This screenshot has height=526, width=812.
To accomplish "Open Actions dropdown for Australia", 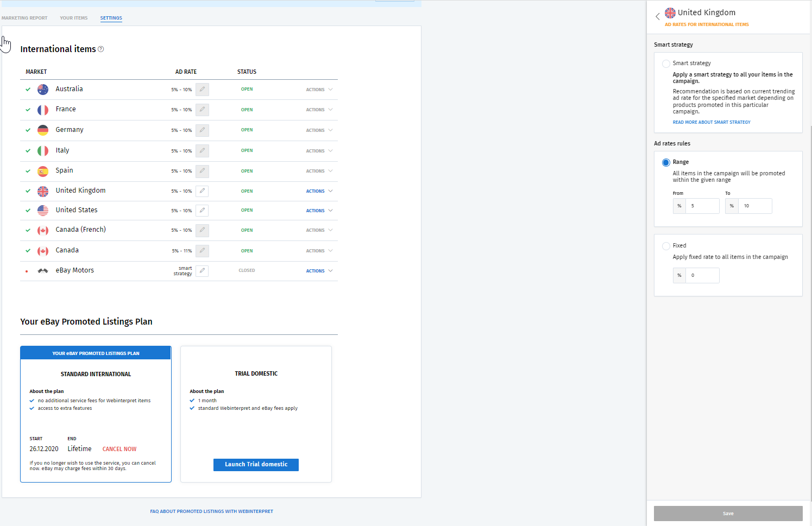I will (319, 90).
